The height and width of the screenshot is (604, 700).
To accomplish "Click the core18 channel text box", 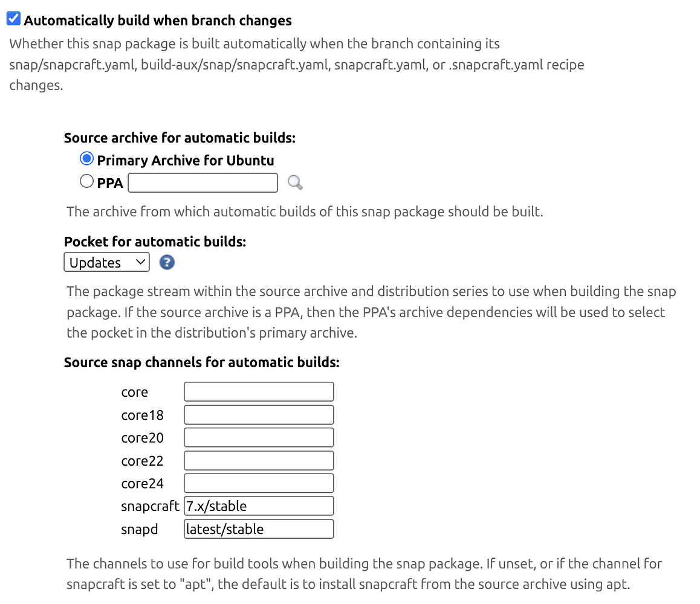I will (259, 414).
